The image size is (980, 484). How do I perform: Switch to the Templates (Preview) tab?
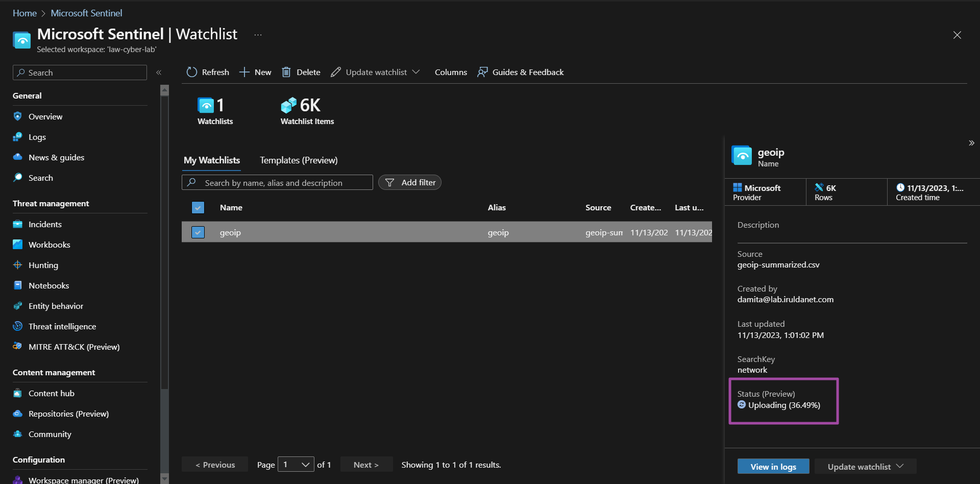[x=299, y=160]
